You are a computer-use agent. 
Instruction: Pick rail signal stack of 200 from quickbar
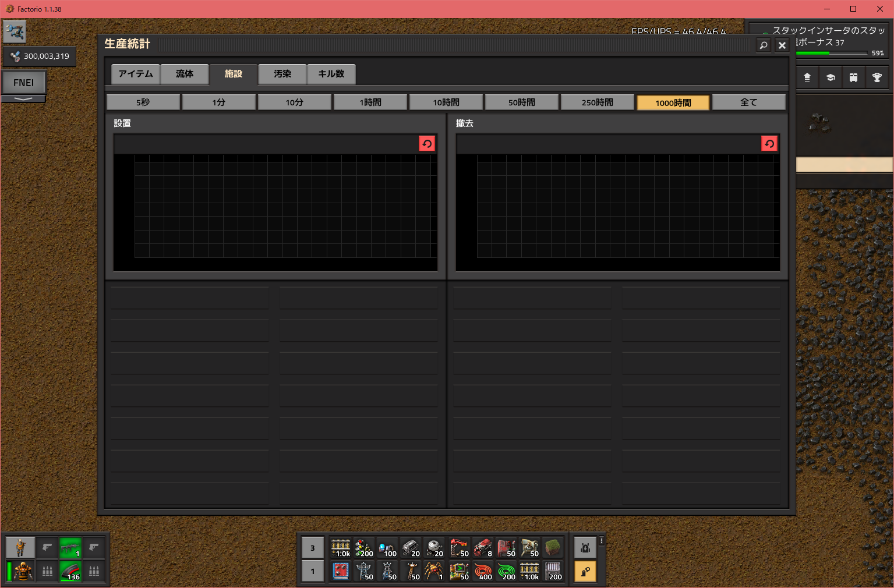point(364,548)
